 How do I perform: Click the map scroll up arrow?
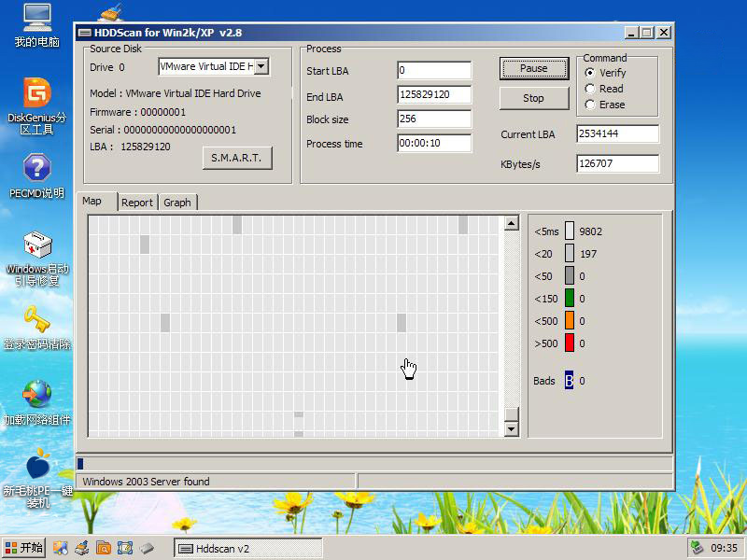(x=511, y=223)
